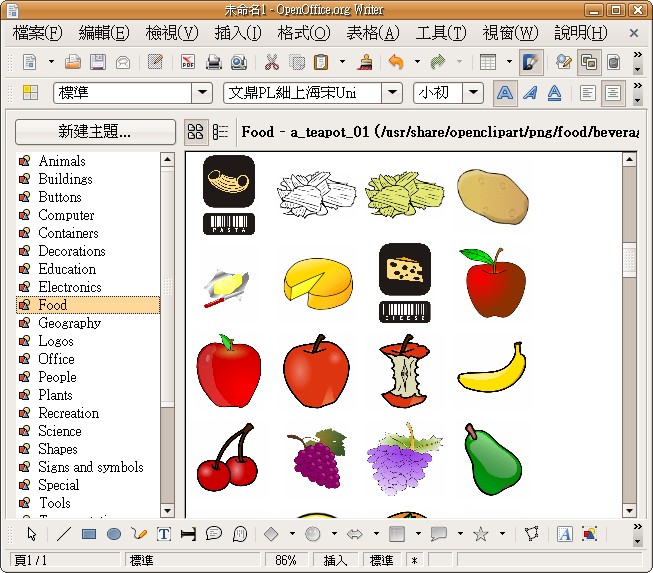Image resolution: width=653 pixels, height=573 pixels.
Task: Undo last action with orange arrow
Action: click(x=396, y=62)
